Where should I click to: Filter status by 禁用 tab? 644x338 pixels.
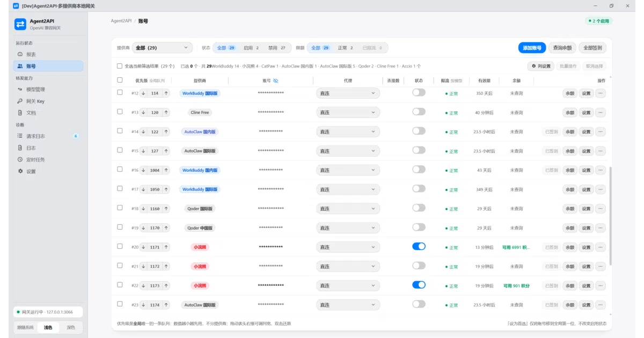(x=276, y=48)
